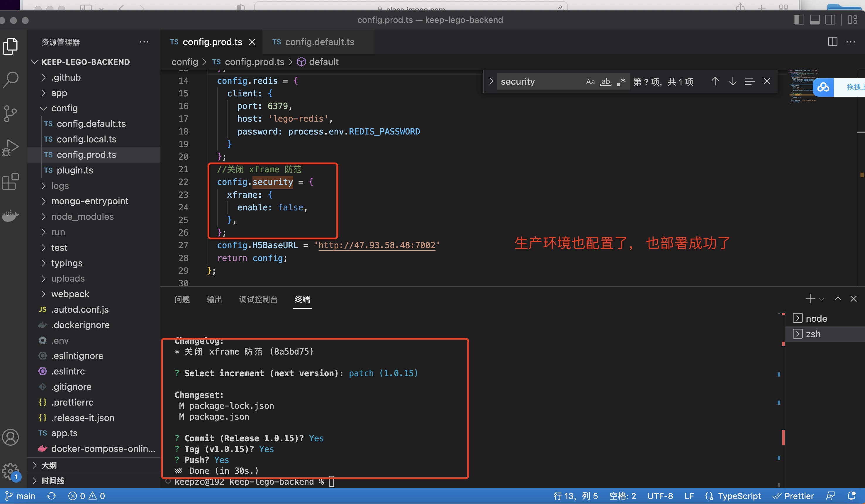Go to previous search match
Screen dimensions: 865x504
click(x=715, y=81)
